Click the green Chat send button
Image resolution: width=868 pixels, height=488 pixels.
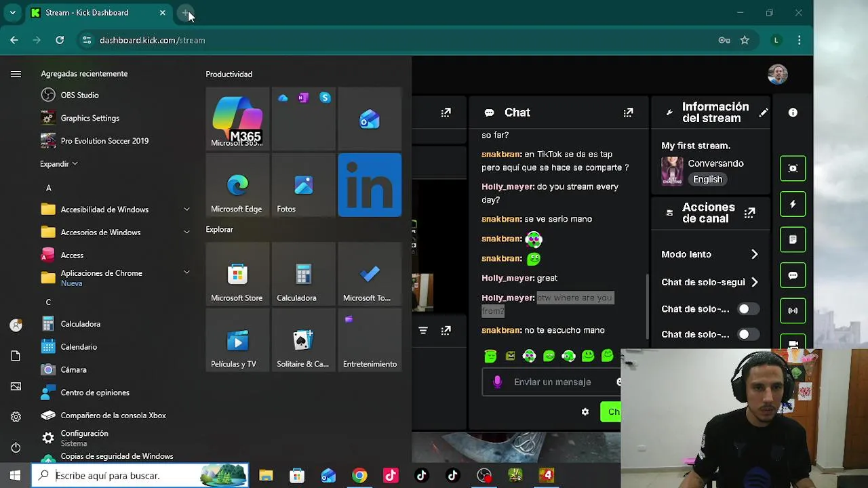click(610, 411)
